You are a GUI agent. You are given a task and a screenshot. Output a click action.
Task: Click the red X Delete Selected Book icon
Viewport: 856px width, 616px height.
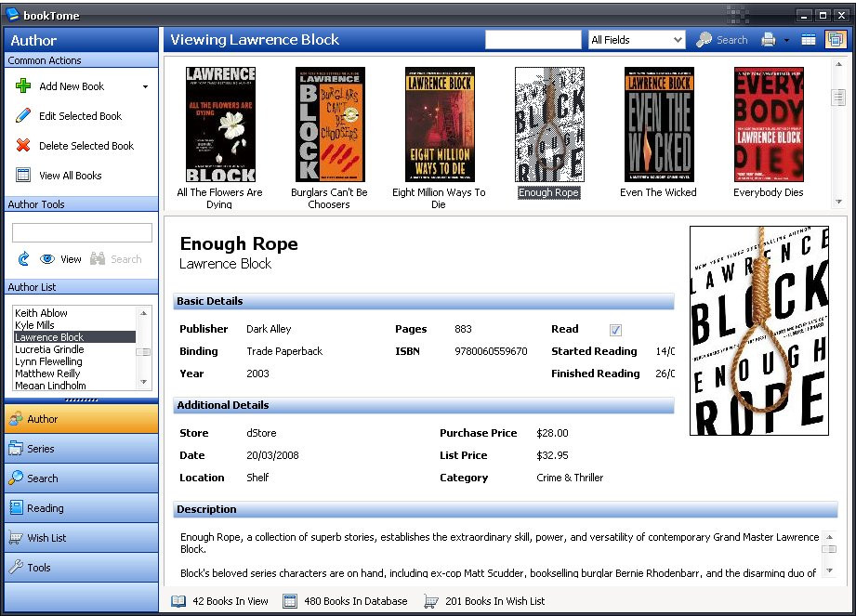tap(23, 145)
